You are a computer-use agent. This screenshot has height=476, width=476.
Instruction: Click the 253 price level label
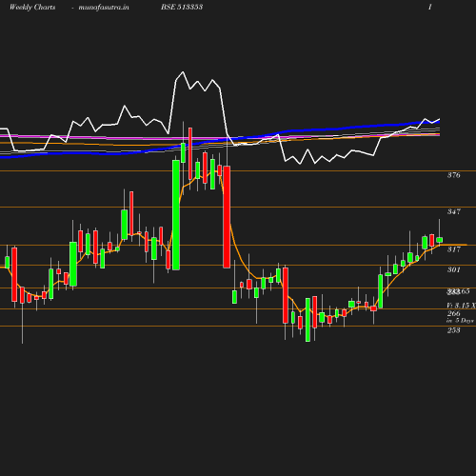pyautogui.click(x=453, y=330)
